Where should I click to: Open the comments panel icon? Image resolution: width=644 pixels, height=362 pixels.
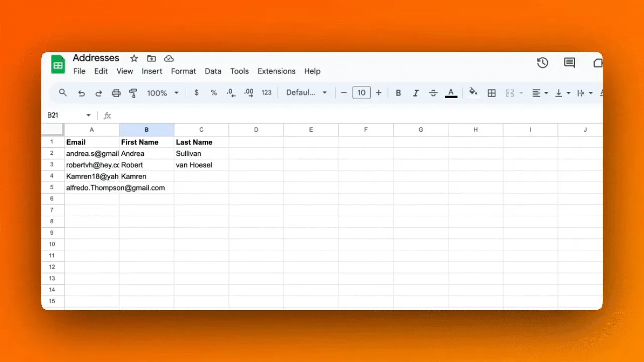[570, 63]
